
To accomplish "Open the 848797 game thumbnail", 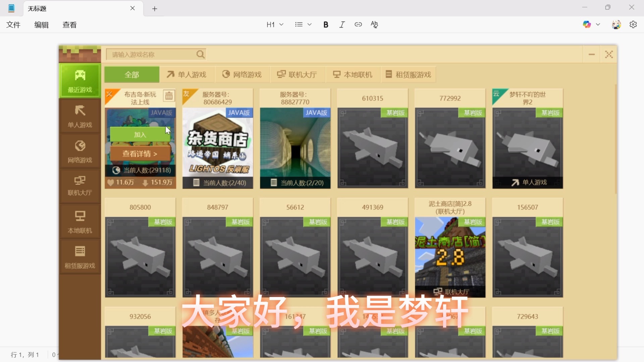I will coord(218,257).
